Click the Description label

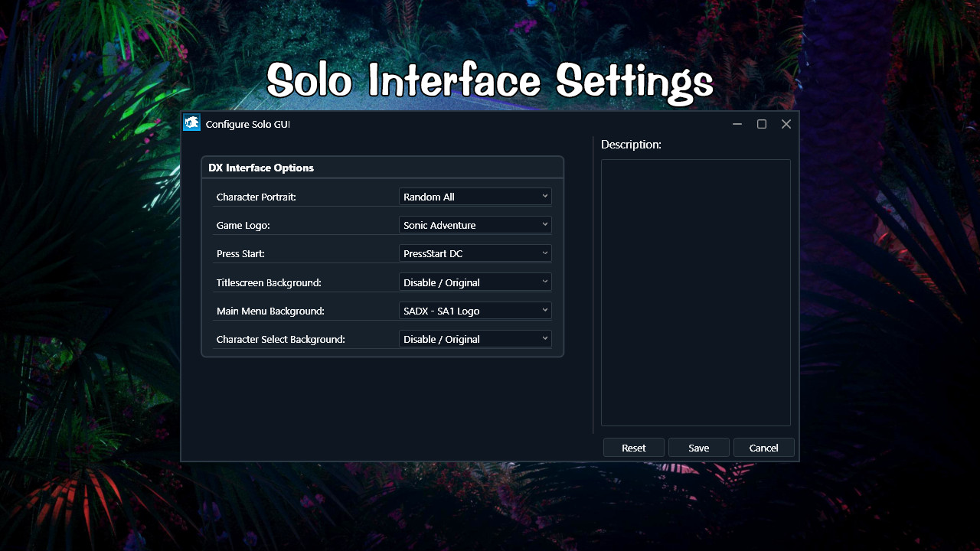(631, 144)
